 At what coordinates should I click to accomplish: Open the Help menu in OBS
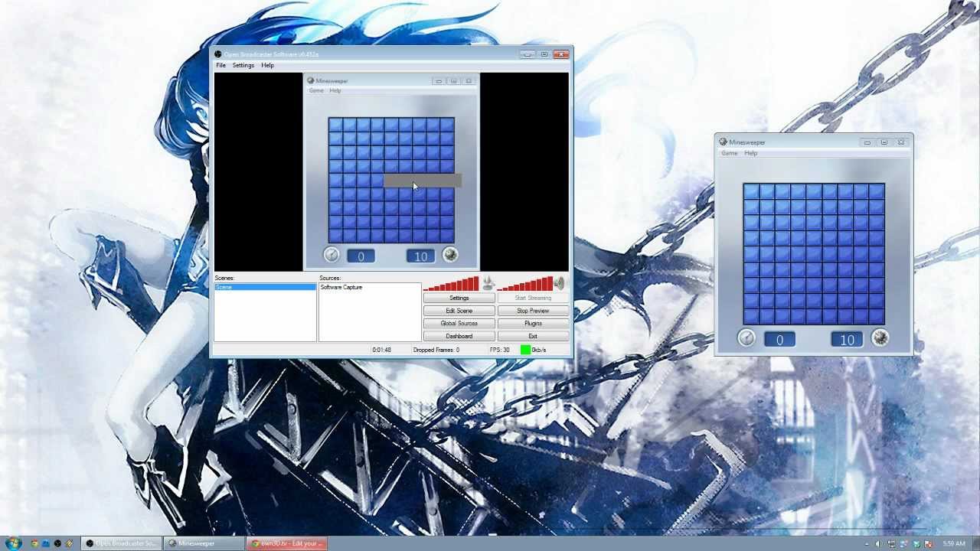point(267,65)
